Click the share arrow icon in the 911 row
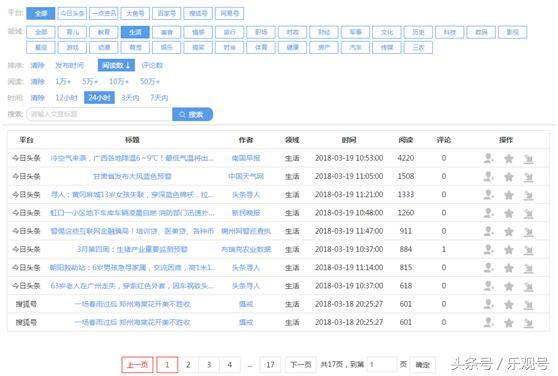The width and height of the screenshot is (558, 376). point(528,232)
